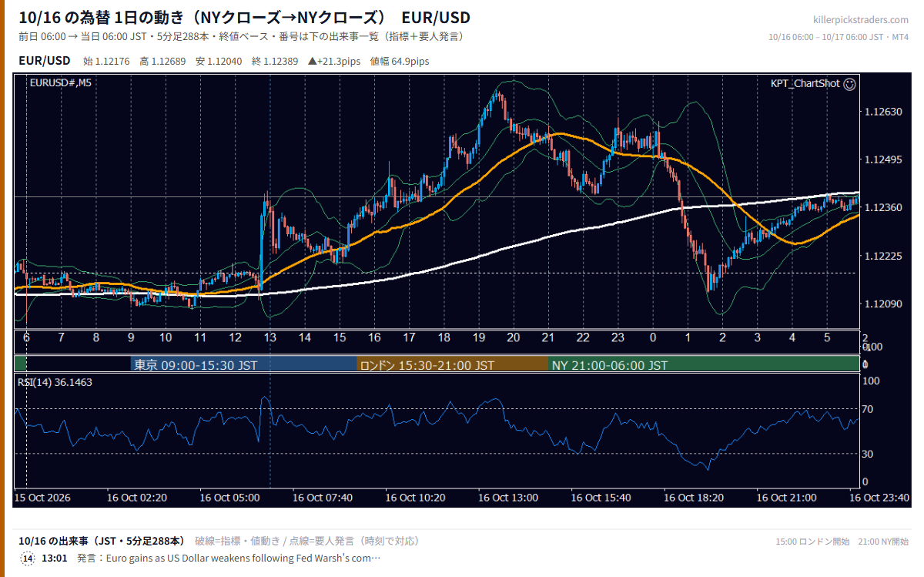The height and width of the screenshot is (577, 924).
Task: Click the 16 Oct 21:00 time axis label
Action: [x=786, y=498]
